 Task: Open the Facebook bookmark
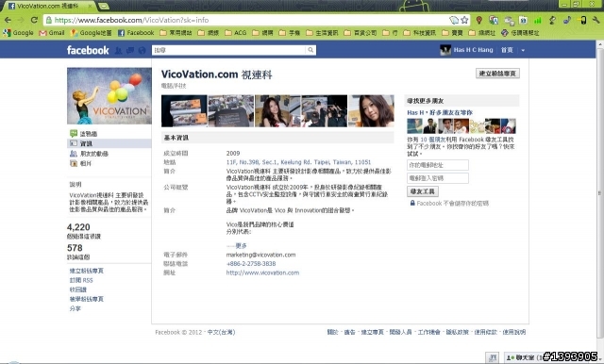click(x=136, y=33)
